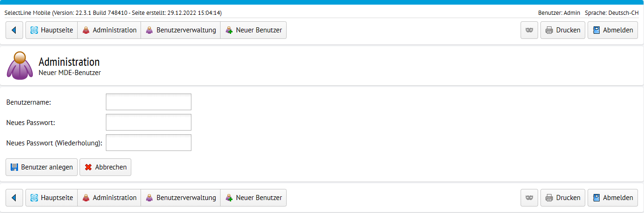Select Neuer Benutzer in the top breadcrumb

point(253,30)
